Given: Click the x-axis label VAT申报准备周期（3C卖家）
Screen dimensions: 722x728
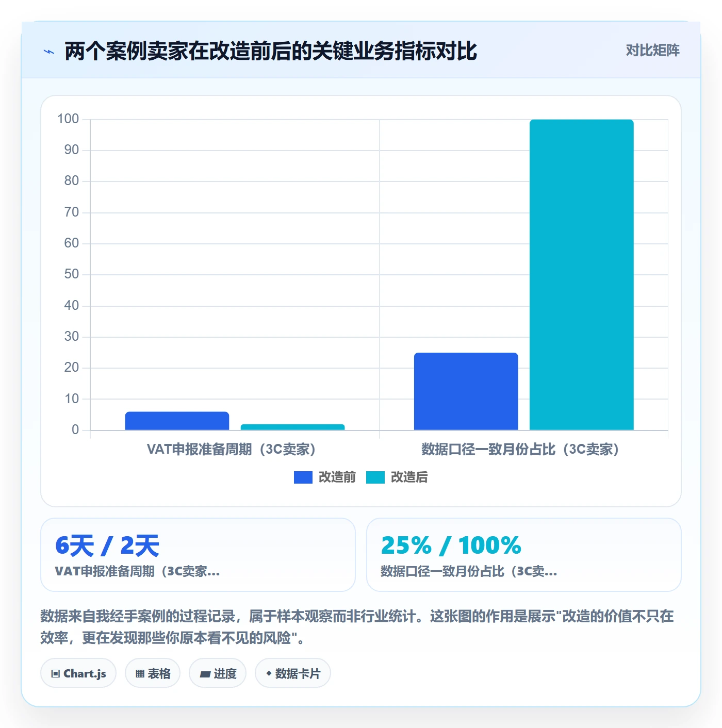Looking at the screenshot, I should pos(231,450).
